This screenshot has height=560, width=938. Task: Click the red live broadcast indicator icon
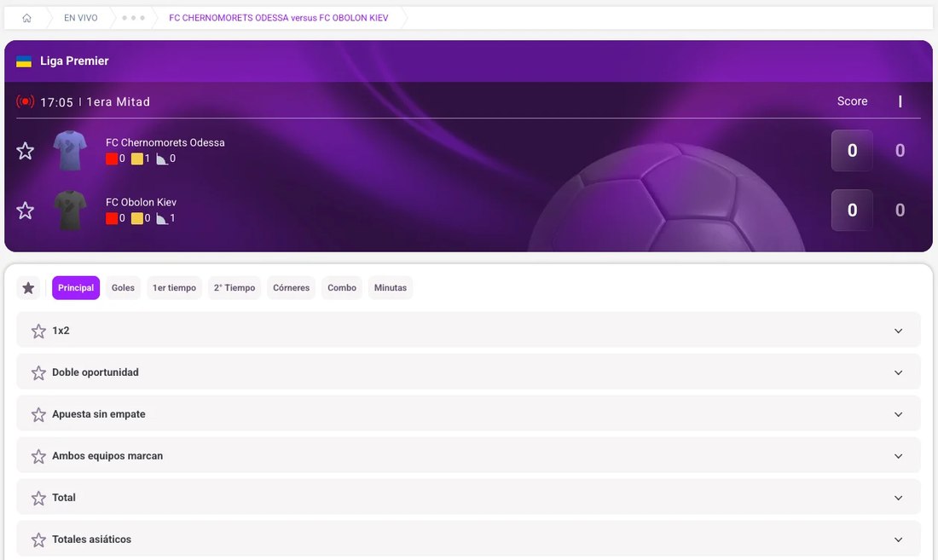pos(25,101)
